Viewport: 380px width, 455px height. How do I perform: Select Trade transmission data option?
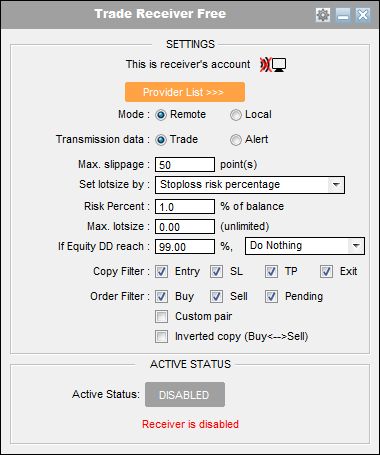[x=161, y=140]
